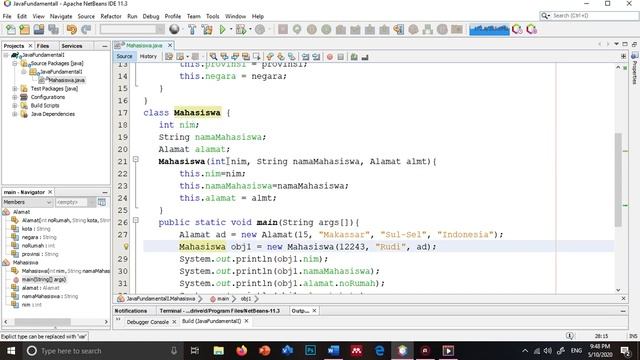The height and width of the screenshot is (360, 640).
Task: Select 'noRumah : int' in Navigator
Action: click(x=38, y=246)
